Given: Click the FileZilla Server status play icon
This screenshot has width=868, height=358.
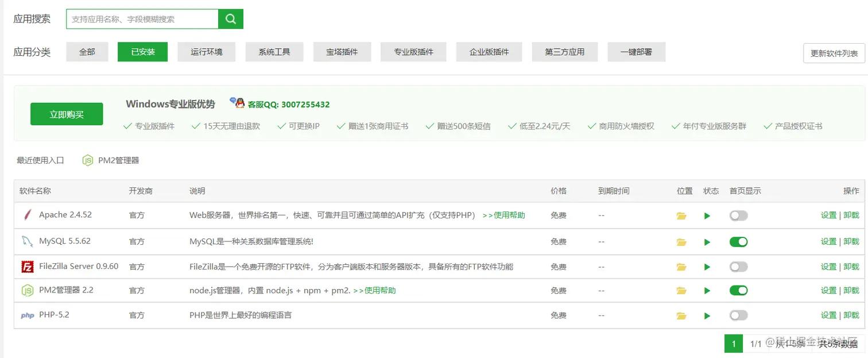Looking at the screenshot, I should (707, 267).
